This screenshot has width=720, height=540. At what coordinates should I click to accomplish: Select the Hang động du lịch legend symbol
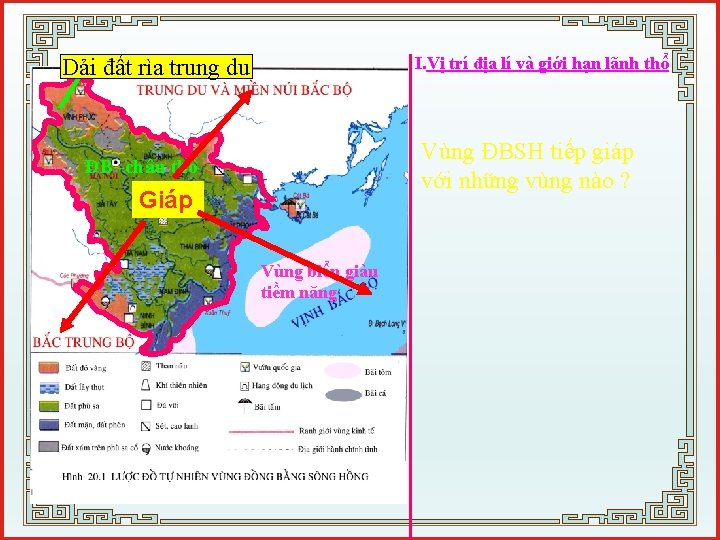point(245,386)
